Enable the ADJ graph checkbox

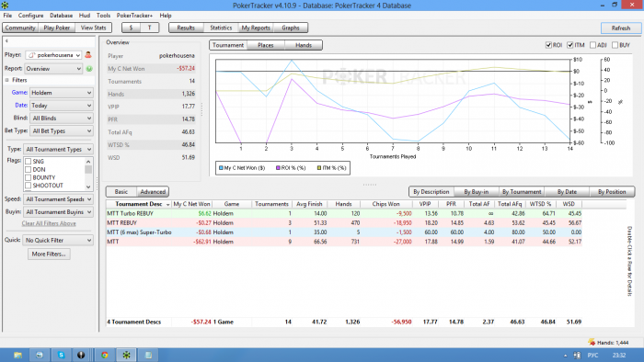pyautogui.click(x=592, y=45)
